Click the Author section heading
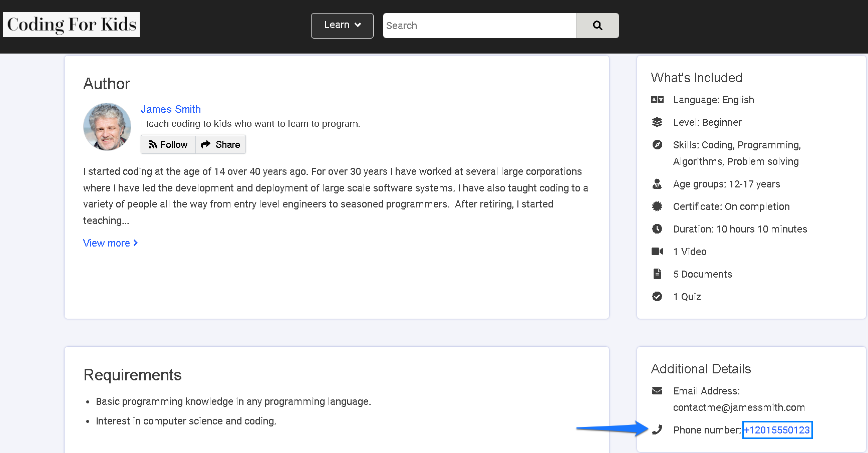Image resolution: width=868 pixels, height=453 pixels. [107, 84]
